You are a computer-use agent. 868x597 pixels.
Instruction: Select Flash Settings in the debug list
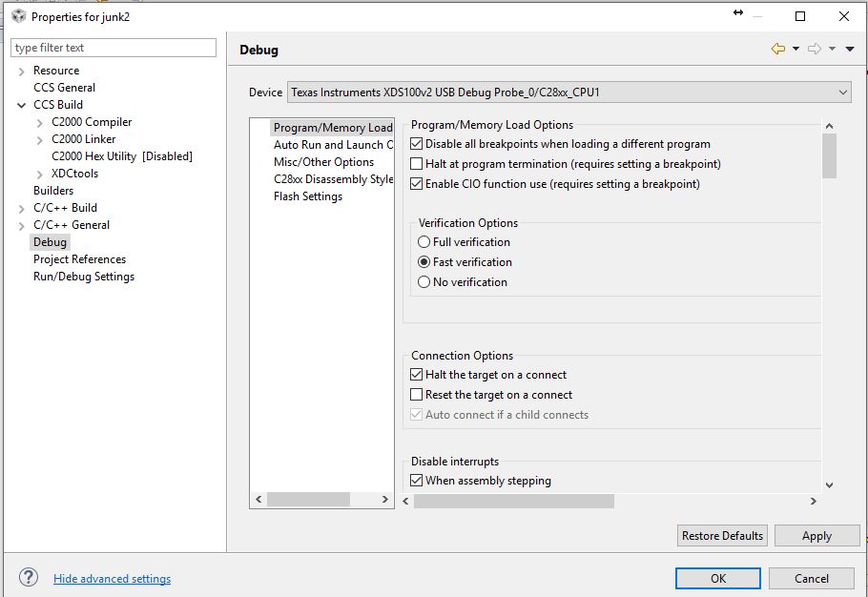tap(307, 196)
